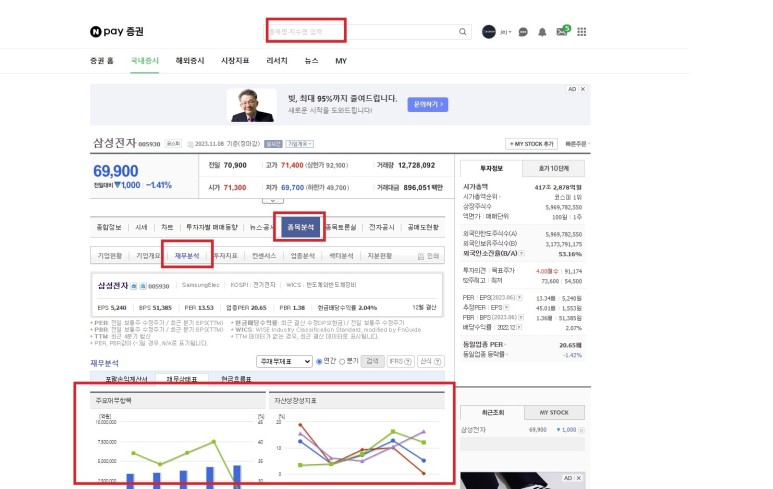
Task: Open the Naver Talk chat bubble icon
Action: pyautogui.click(x=523, y=32)
